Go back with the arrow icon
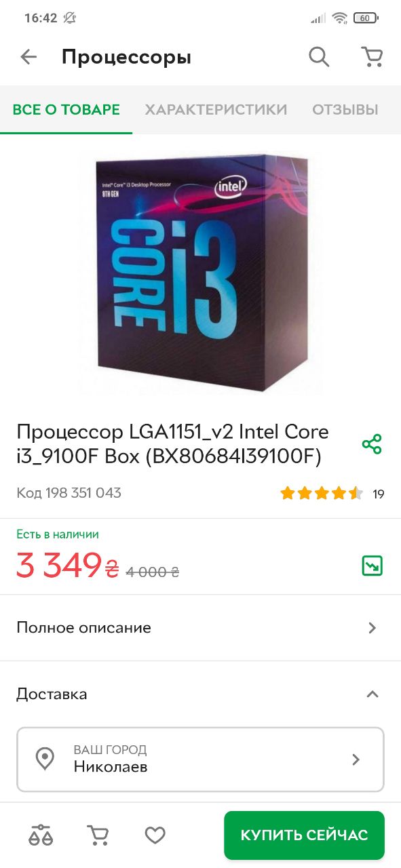 28,57
